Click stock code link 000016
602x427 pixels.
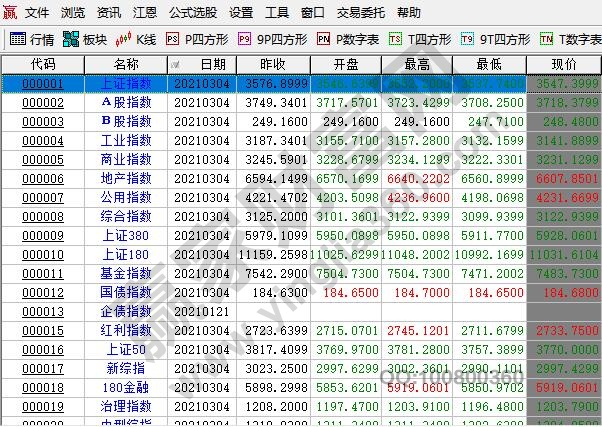[43, 350]
